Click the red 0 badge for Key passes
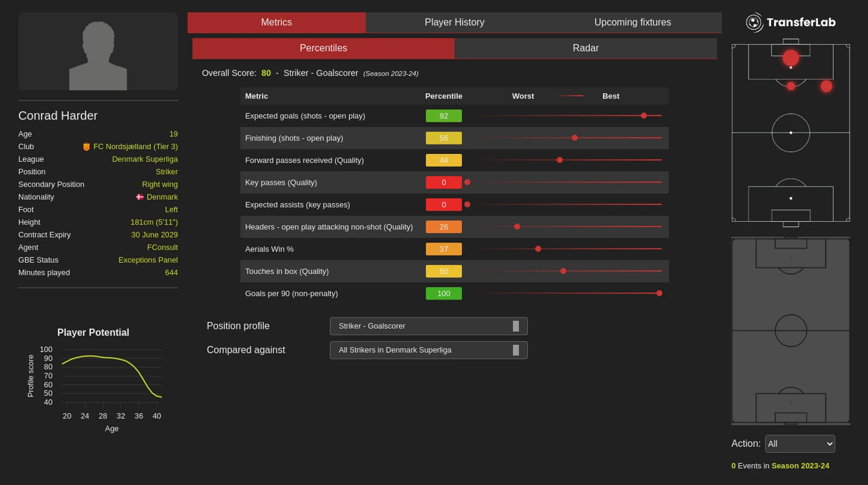The height and width of the screenshot is (485, 868). pyautogui.click(x=444, y=182)
